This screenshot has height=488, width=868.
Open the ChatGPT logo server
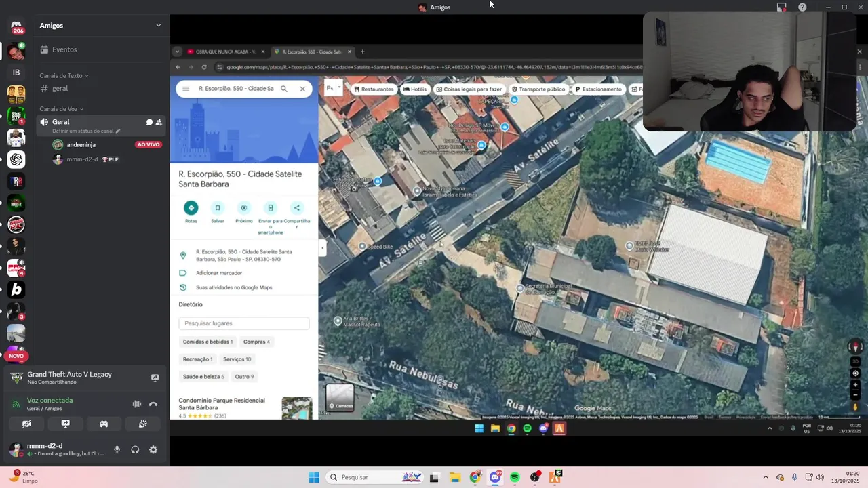(x=16, y=159)
